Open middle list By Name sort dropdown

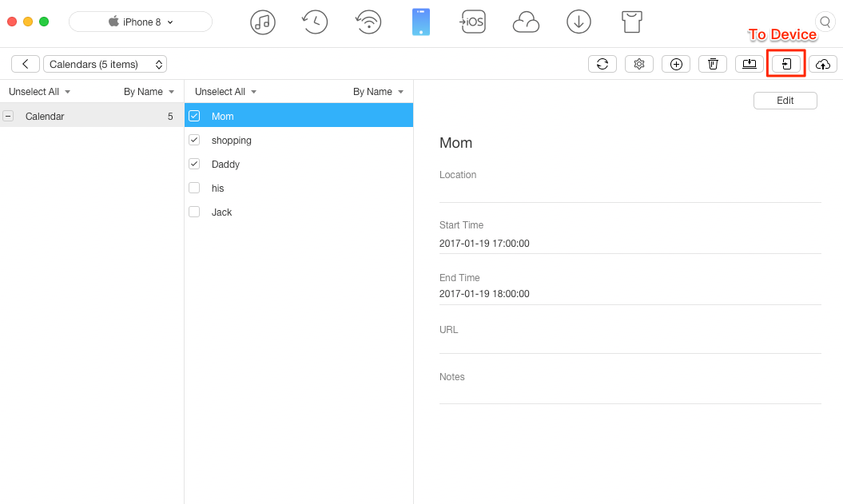tap(378, 91)
